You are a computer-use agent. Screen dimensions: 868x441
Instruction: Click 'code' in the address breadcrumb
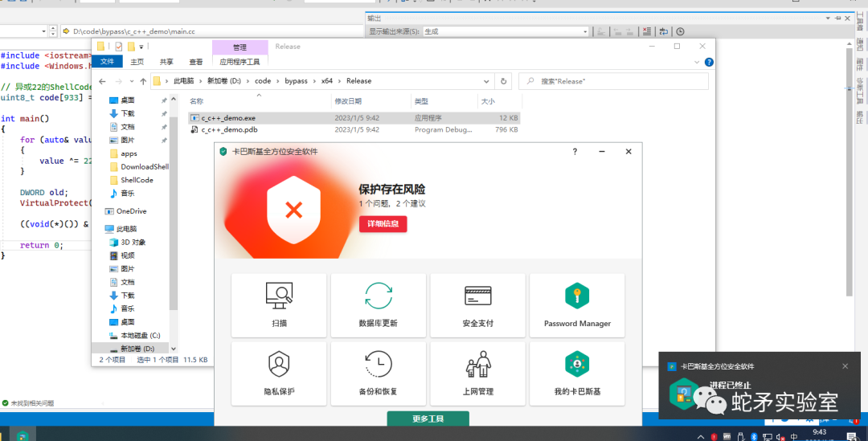tap(263, 81)
